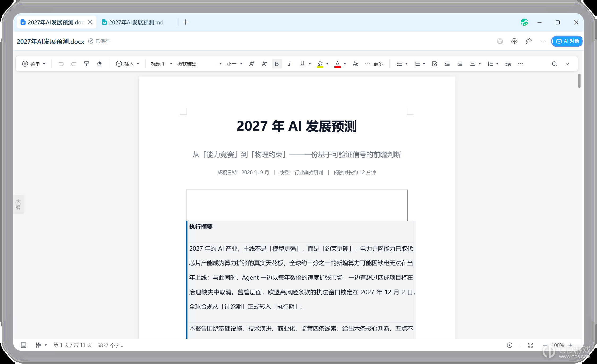Click the 5837 个字 word count

110,345
